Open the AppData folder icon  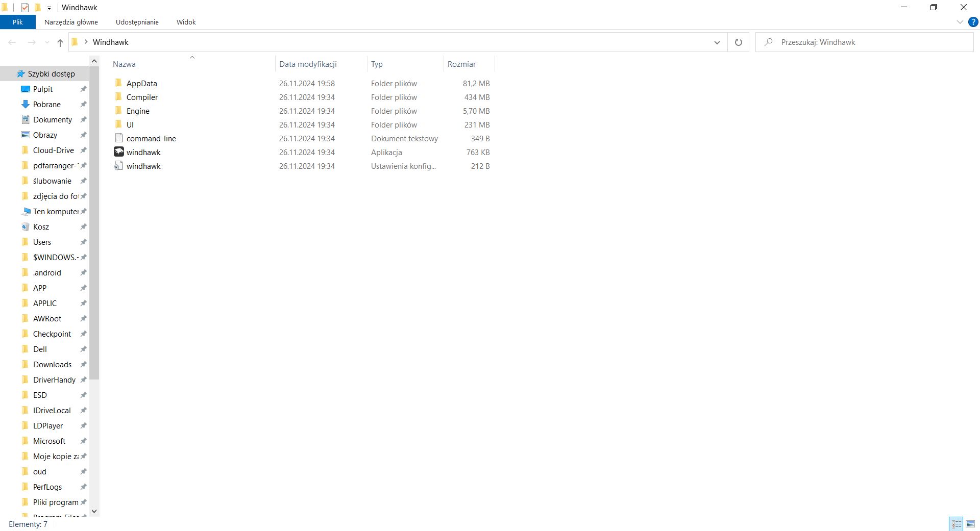coord(118,83)
